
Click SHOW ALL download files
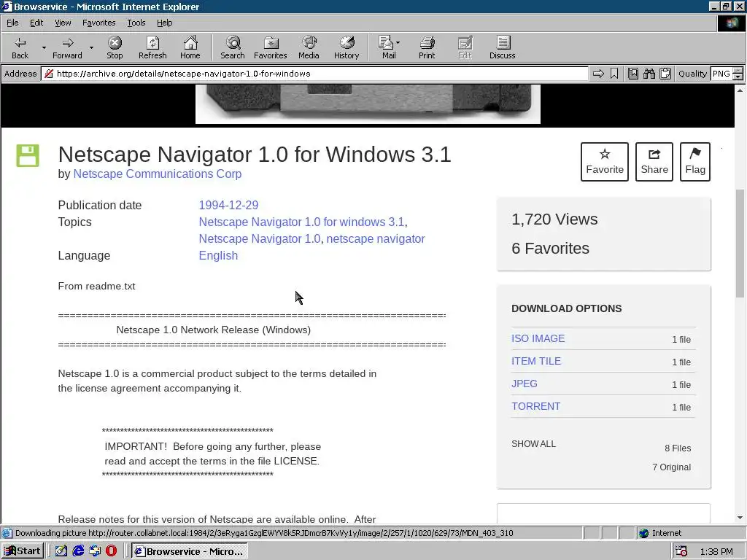tap(533, 444)
